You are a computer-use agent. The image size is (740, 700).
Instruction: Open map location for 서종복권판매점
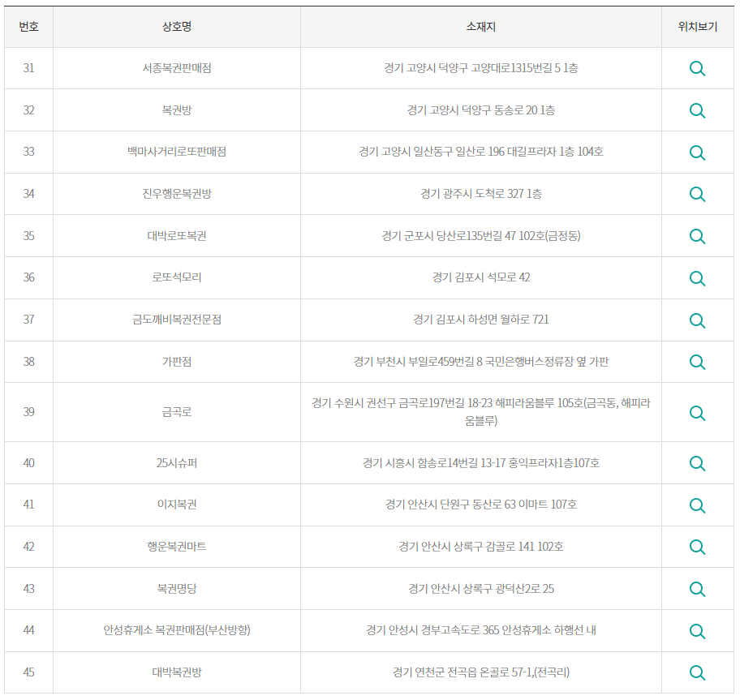pyautogui.click(x=697, y=68)
